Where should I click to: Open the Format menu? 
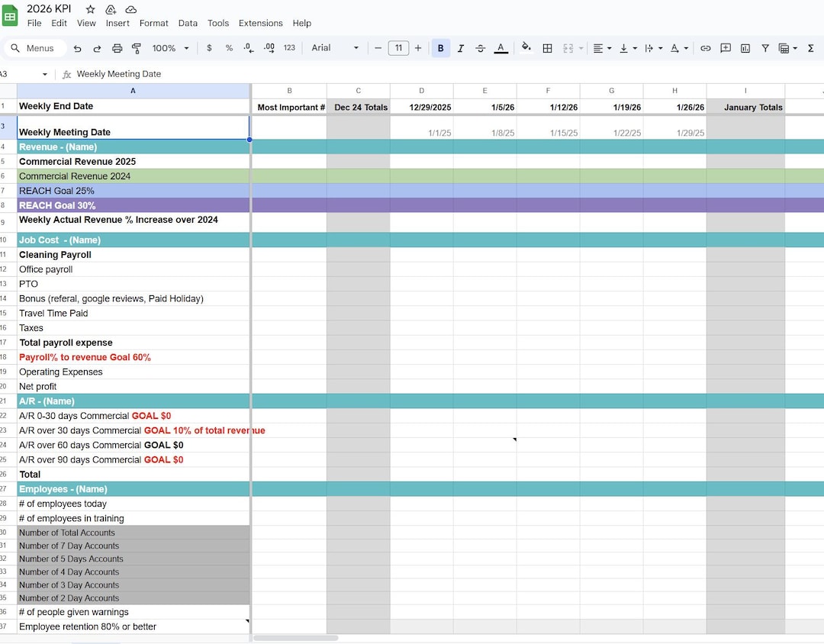pos(153,23)
